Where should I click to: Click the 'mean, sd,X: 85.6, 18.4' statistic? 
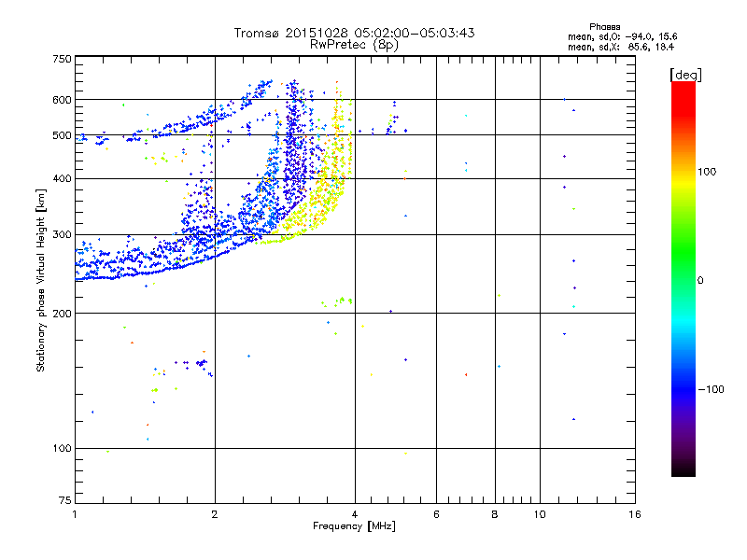coord(621,47)
